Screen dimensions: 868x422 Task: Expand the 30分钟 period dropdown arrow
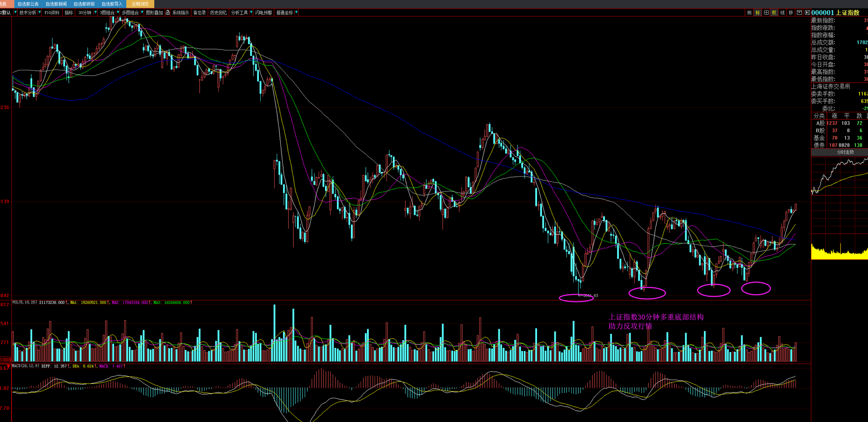[x=95, y=13]
